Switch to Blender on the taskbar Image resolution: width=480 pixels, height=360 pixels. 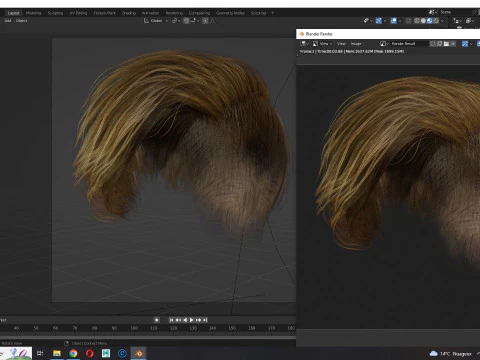coord(139,353)
